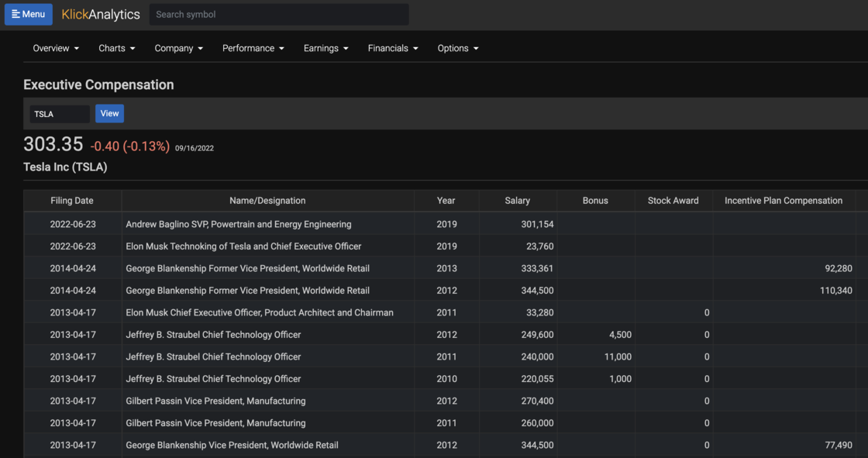The height and width of the screenshot is (458, 868).
Task: Open the Menu button
Action: point(28,15)
